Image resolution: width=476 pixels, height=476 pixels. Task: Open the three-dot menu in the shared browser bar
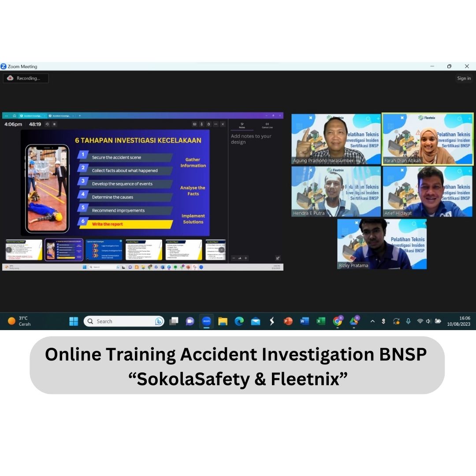pyautogui.click(x=6, y=115)
